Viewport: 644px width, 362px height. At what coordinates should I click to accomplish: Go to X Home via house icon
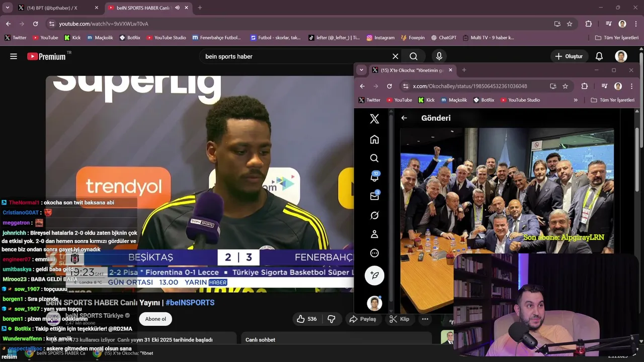(374, 139)
